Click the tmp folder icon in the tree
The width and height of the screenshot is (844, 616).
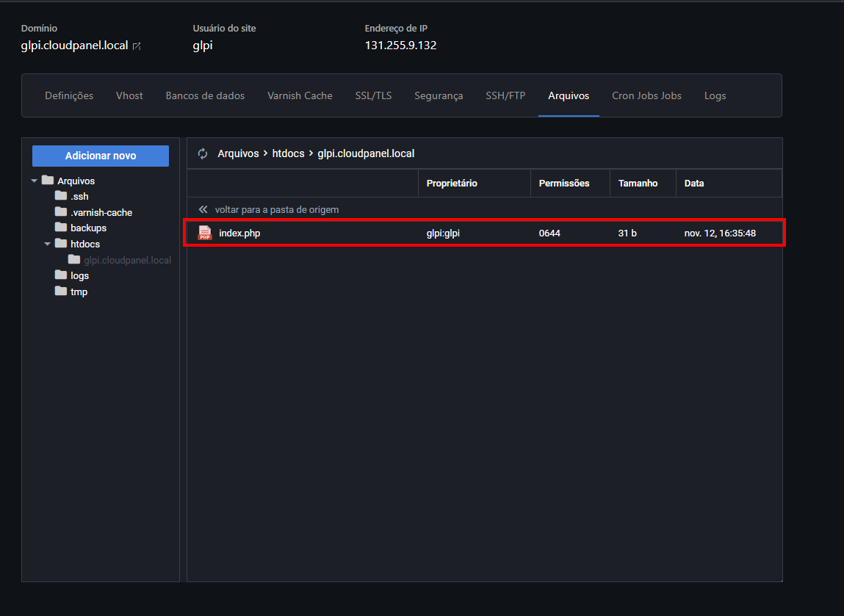point(61,291)
